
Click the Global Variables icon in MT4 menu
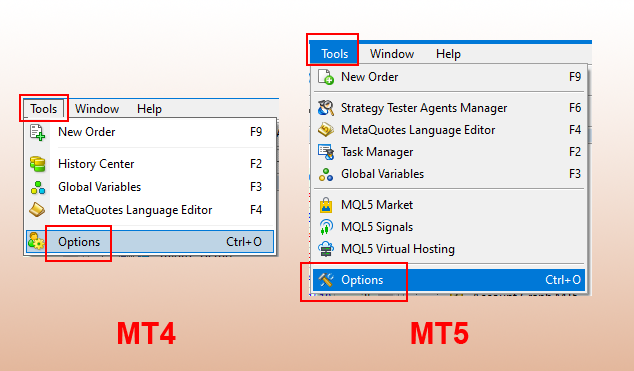38,187
